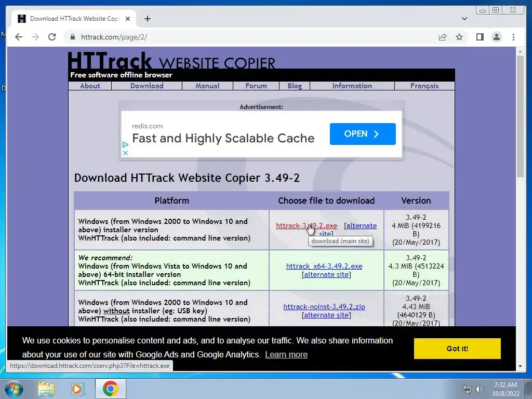
Task: Open the Download menu item
Action: [x=147, y=86]
